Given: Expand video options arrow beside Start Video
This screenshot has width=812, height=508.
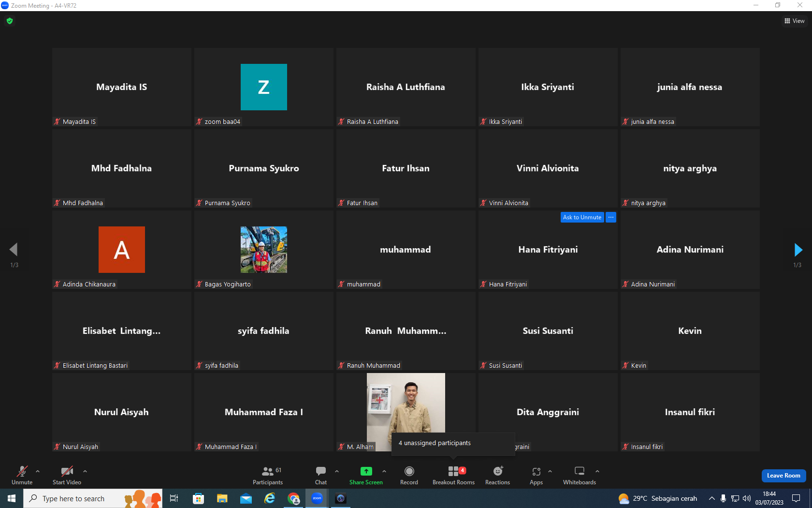Looking at the screenshot, I should [x=85, y=471].
